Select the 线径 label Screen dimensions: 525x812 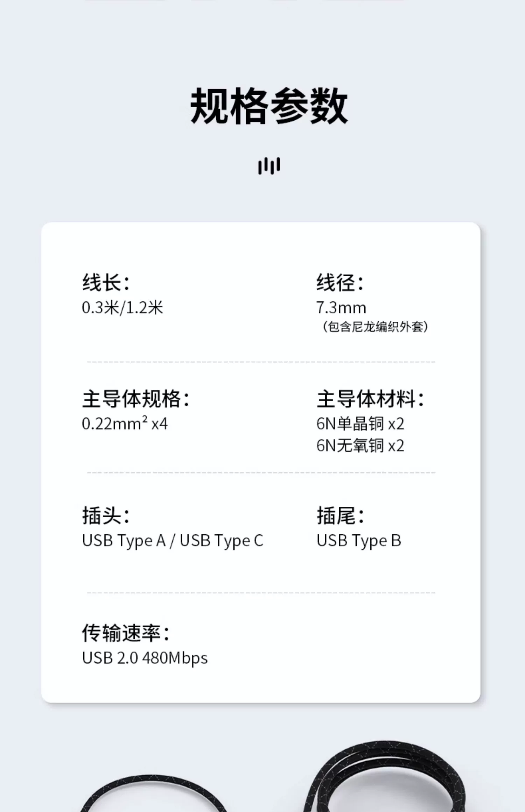click(x=340, y=283)
